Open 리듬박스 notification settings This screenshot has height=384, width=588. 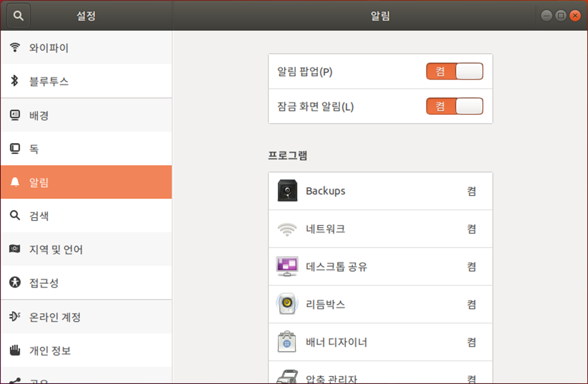380,304
